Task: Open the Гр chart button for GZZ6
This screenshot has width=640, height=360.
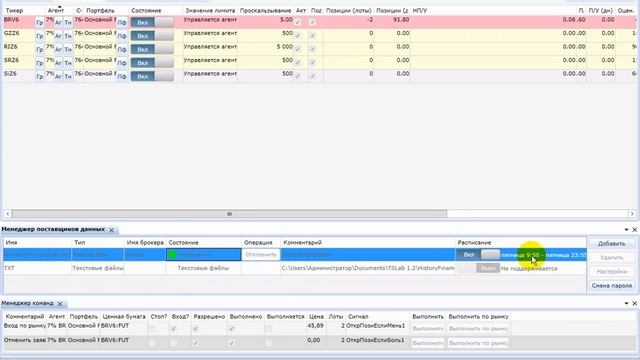Action: 39,36
